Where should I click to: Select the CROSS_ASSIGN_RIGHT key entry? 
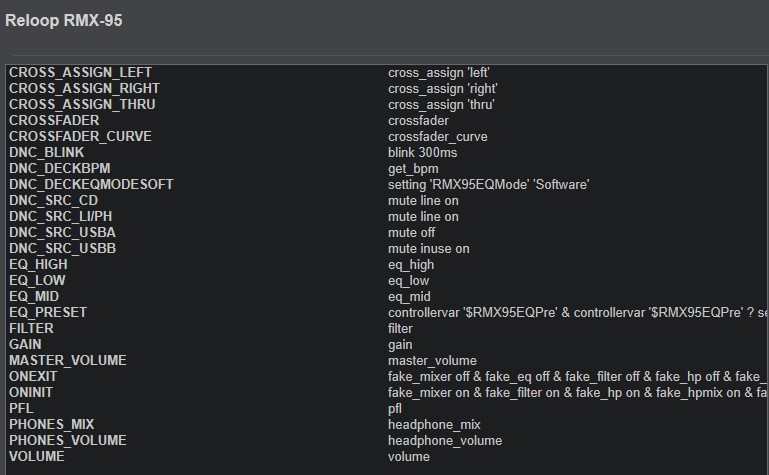pyautogui.click(x=84, y=88)
